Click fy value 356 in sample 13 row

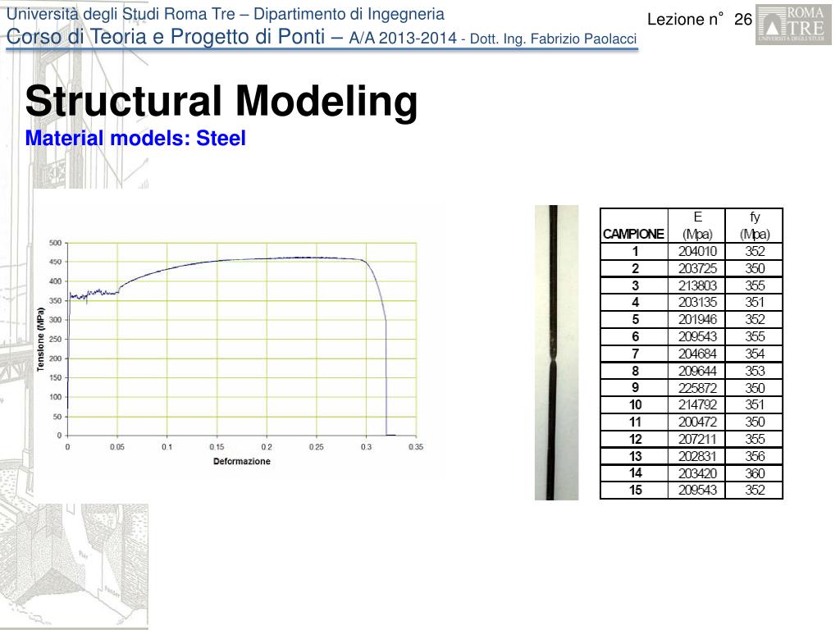click(755, 456)
